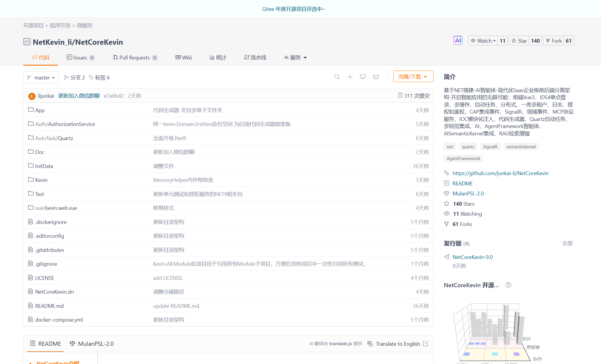Screen dimensions: 601x364
Task: Open the Issues tab
Action: click(x=80, y=57)
